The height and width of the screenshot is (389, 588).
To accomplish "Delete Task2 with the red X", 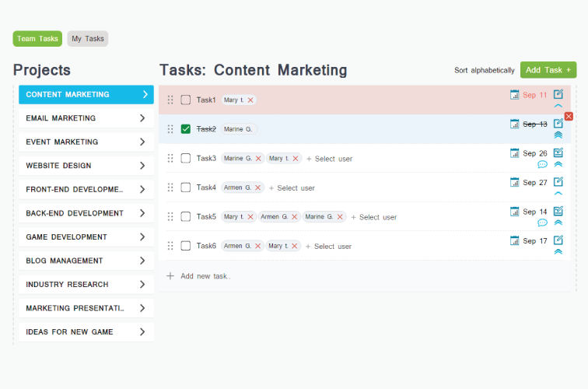I will pos(569,116).
